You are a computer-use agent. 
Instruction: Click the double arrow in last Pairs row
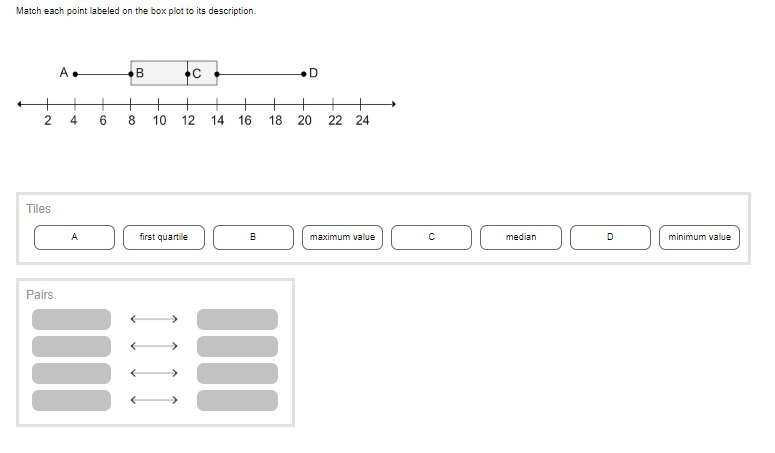pyautogui.click(x=153, y=401)
